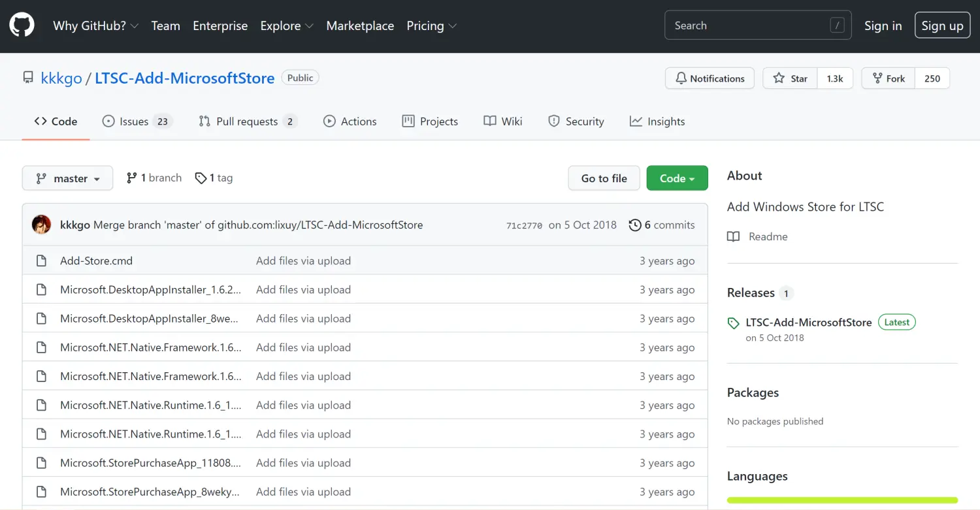Screen dimensions: 980x510
Task: Toggle Notifications bell for the repository
Action: [x=710, y=78]
